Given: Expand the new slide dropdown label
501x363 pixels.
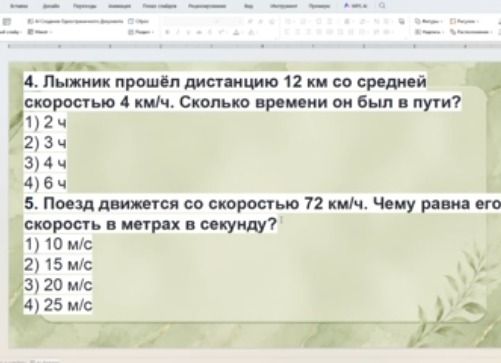Looking at the screenshot, I should point(12,32).
